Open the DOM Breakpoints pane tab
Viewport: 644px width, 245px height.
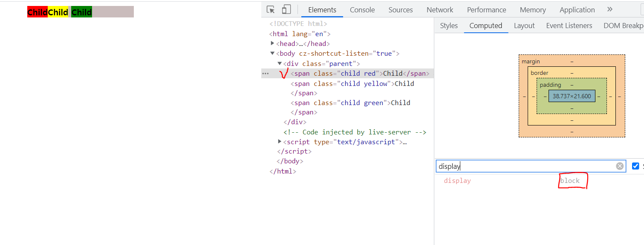pyautogui.click(x=623, y=26)
